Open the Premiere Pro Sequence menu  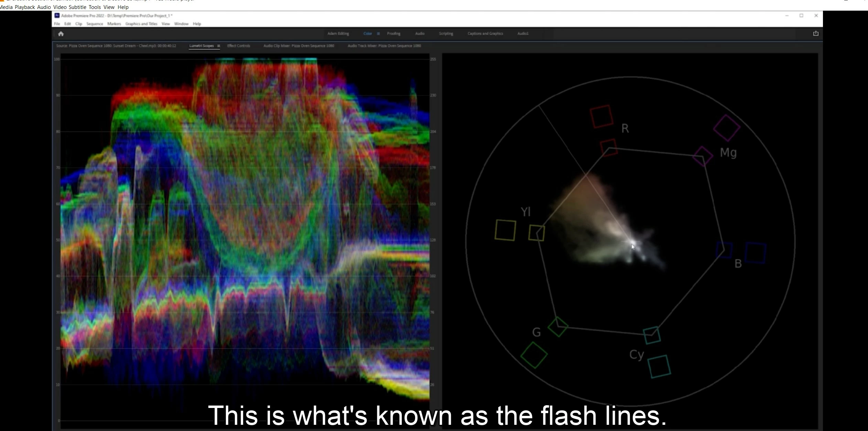[x=95, y=24]
